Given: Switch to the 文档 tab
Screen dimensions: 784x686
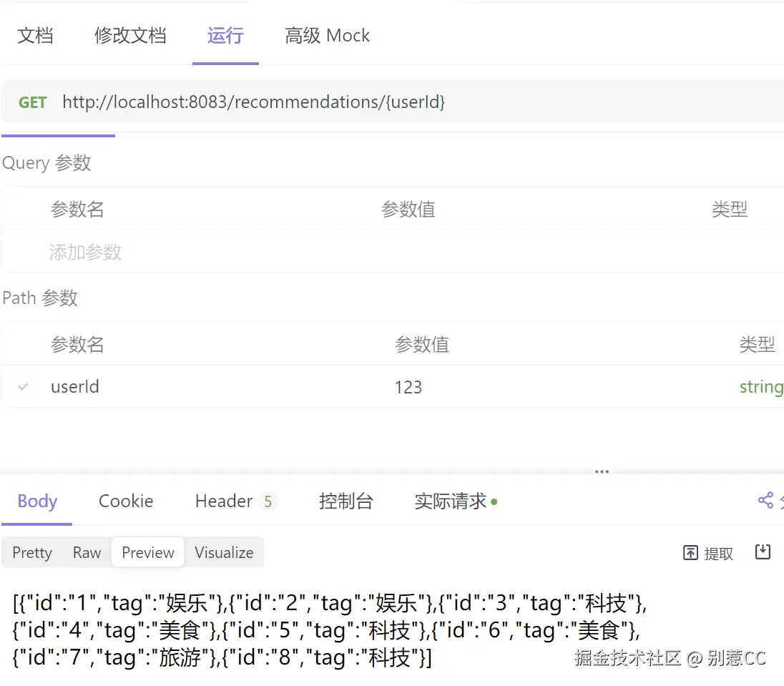Looking at the screenshot, I should tap(35, 36).
